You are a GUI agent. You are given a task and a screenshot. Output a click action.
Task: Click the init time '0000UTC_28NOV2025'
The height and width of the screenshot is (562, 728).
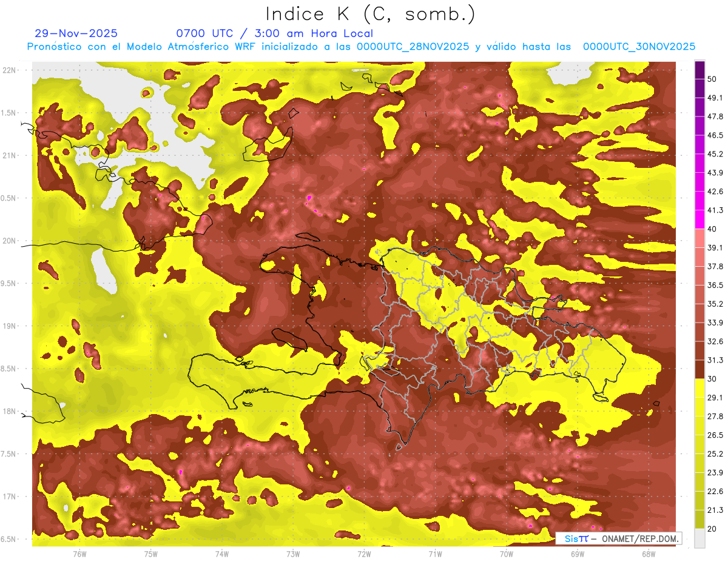pos(413,47)
